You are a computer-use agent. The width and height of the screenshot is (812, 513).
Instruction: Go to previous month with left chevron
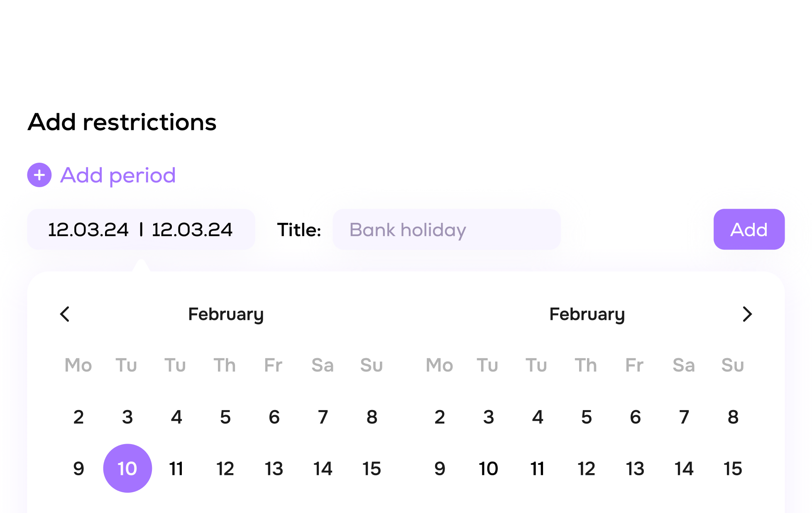65,314
